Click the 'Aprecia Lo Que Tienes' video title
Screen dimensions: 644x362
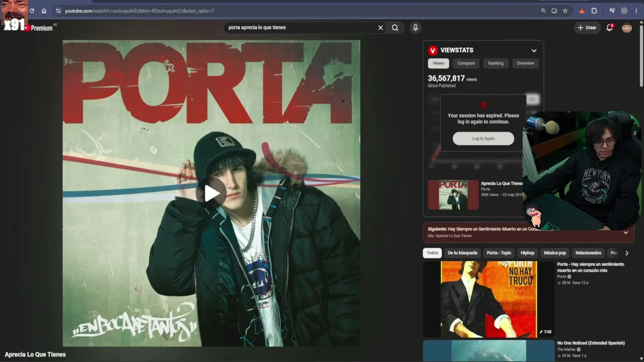[x=35, y=354]
